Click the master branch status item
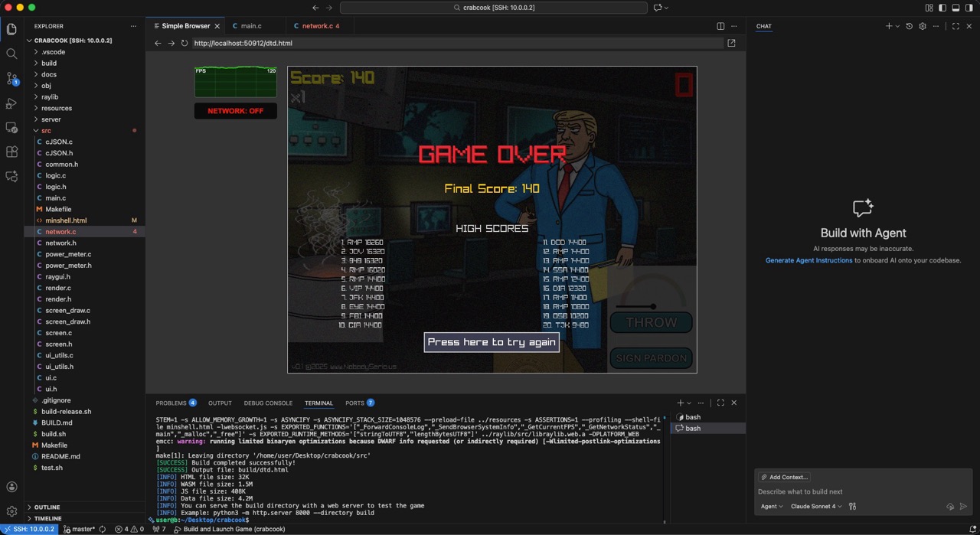The image size is (980, 535). (79, 529)
